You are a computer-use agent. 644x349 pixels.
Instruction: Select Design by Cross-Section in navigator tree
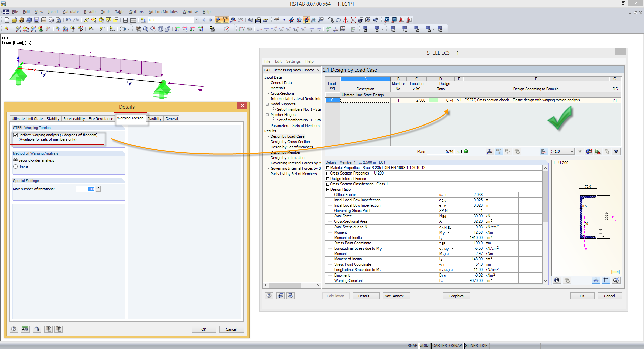(x=290, y=141)
